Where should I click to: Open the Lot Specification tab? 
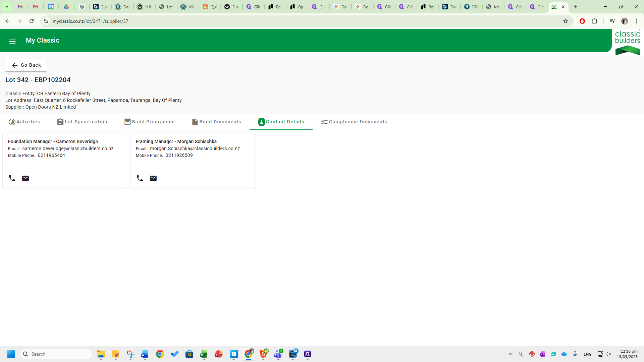click(x=82, y=122)
